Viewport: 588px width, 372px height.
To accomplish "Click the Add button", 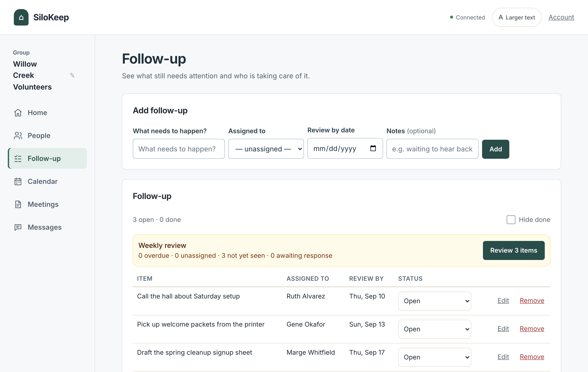I will click(495, 149).
